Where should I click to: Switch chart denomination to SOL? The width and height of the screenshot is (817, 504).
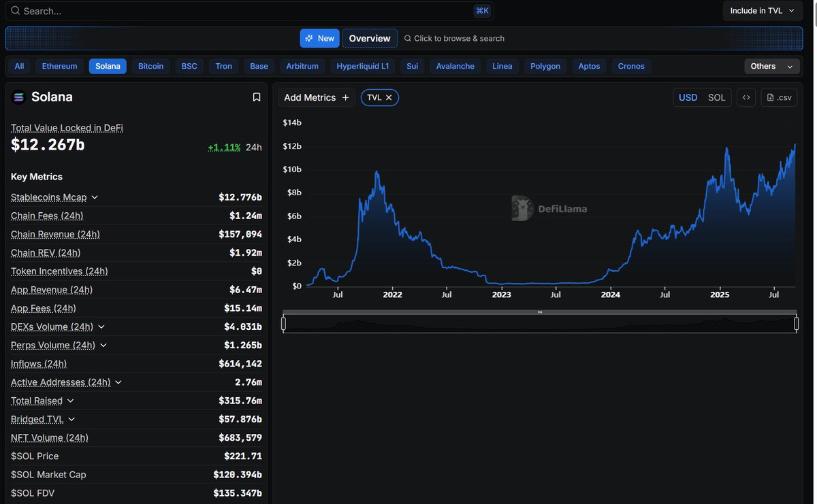[x=717, y=97]
